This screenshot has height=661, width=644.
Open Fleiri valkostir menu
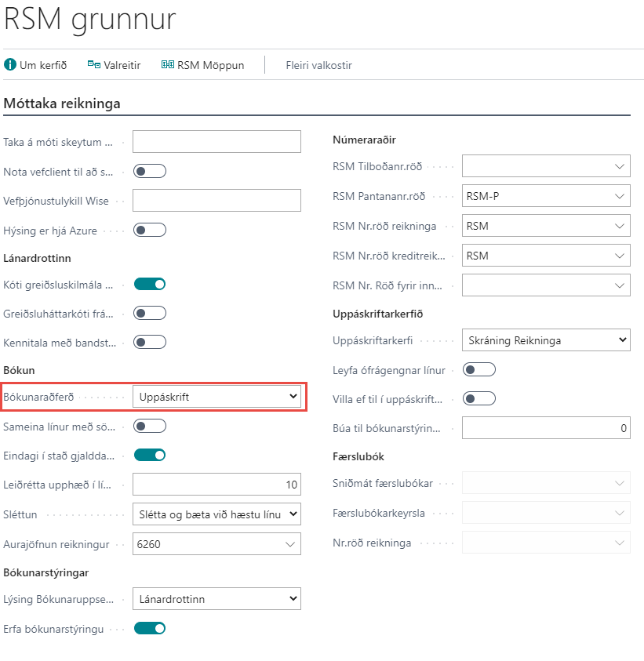click(x=318, y=65)
